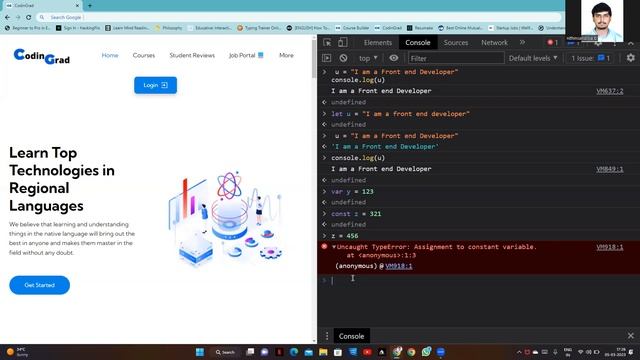Open Courses in site navigation
Screen dimensions: 640x360
pos(144,55)
